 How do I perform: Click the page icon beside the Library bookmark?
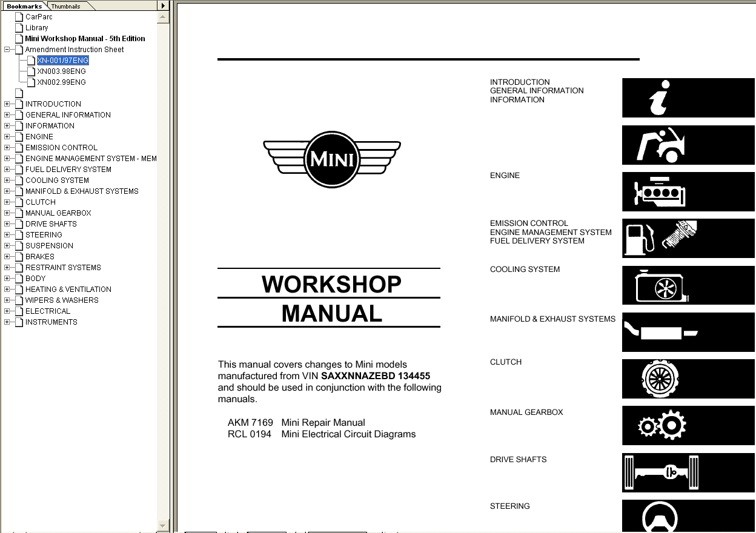pyautogui.click(x=19, y=28)
